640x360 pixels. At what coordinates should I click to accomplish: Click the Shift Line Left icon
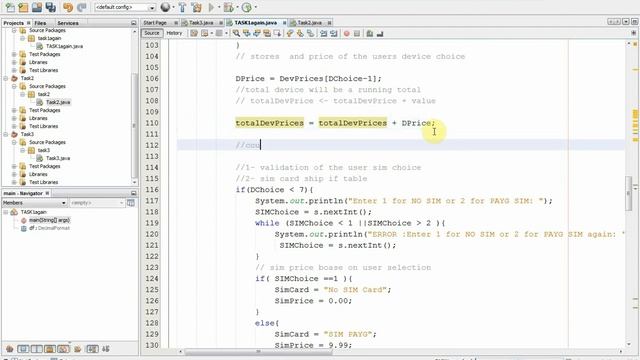[x=323, y=33]
